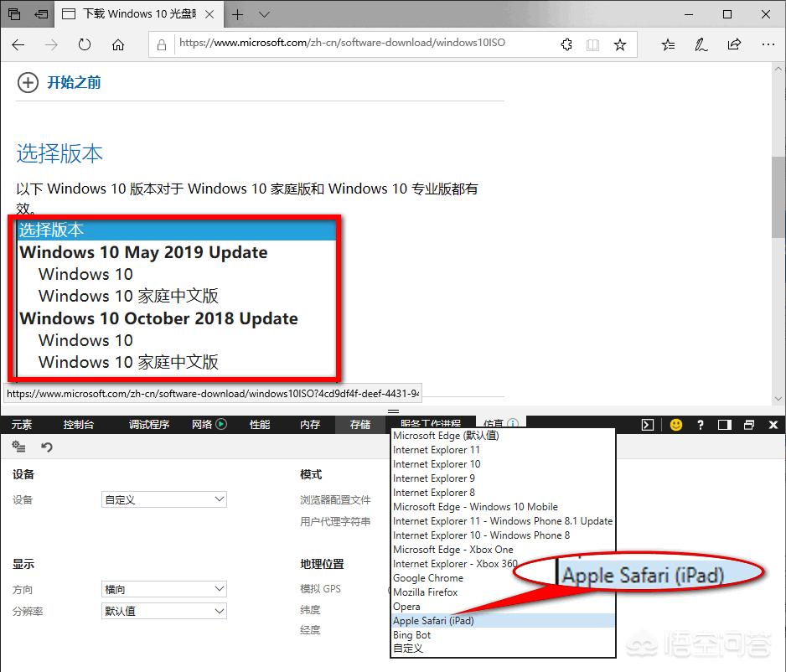
Task: Add page to favorites star
Action: tap(620, 45)
